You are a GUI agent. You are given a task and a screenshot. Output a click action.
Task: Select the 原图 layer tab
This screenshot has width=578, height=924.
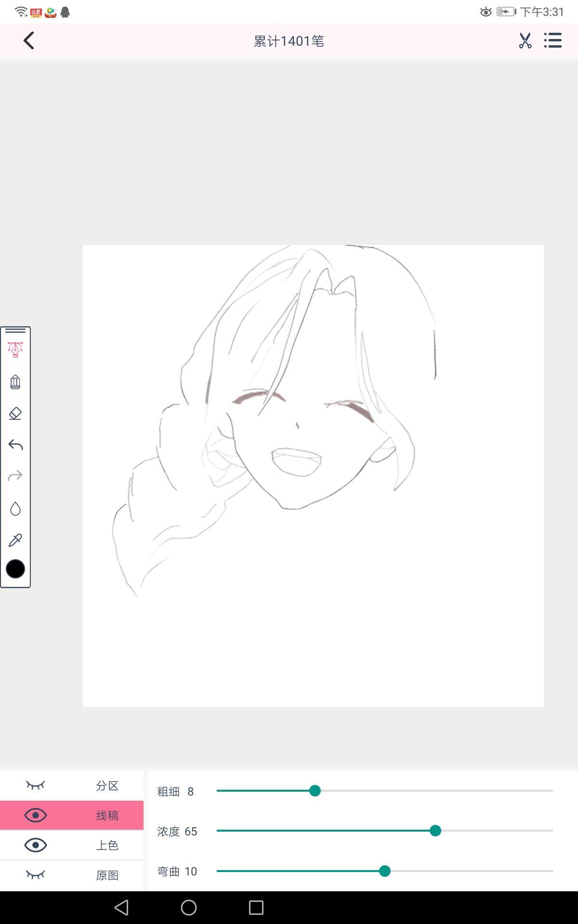coord(107,875)
